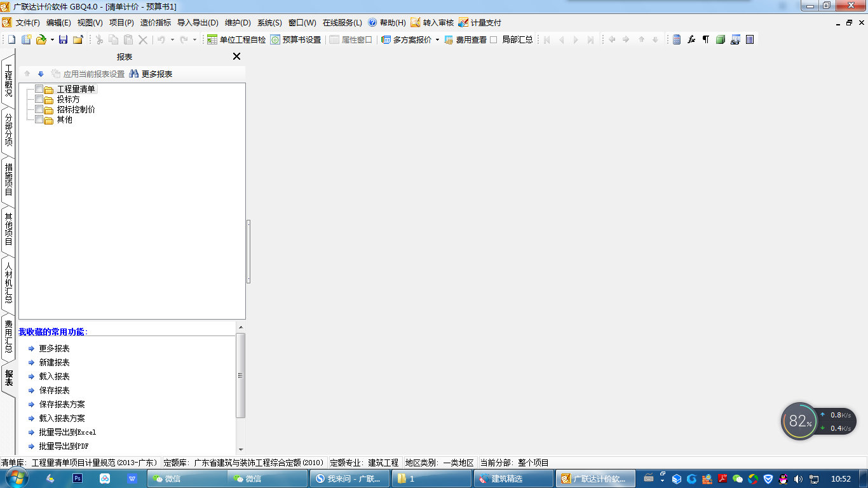Toggle the 局部汇总 checkbox
The width and height of the screenshot is (868, 488).
tap(494, 39)
